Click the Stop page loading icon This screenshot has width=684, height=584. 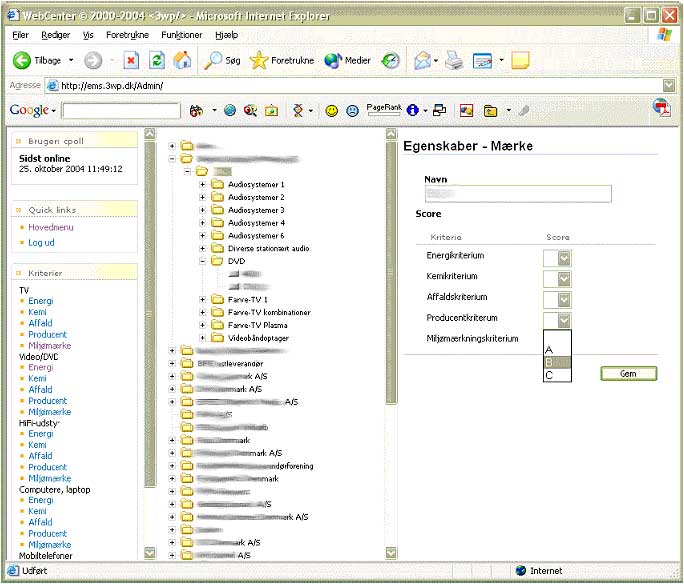point(131,60)
